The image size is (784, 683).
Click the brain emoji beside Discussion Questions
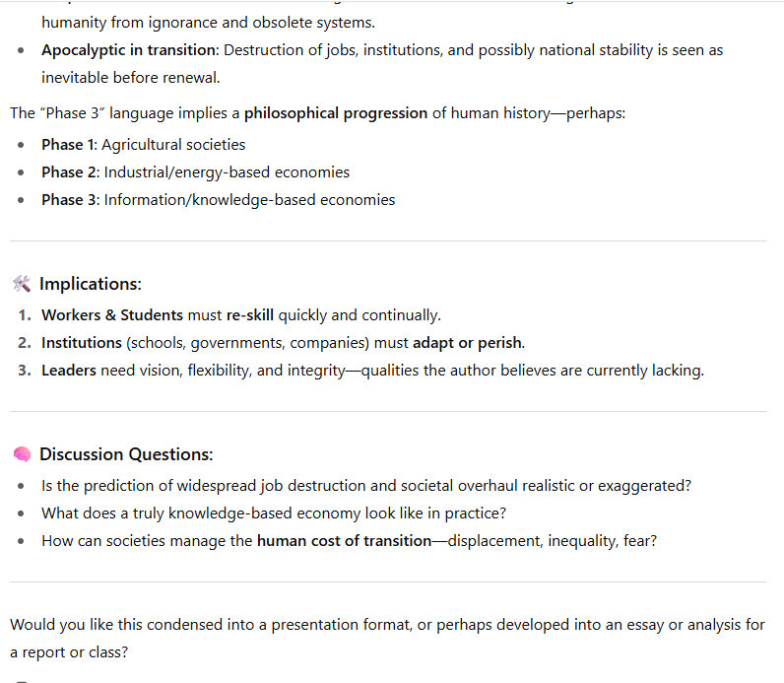pyautogui.click(x=22, y=454)
